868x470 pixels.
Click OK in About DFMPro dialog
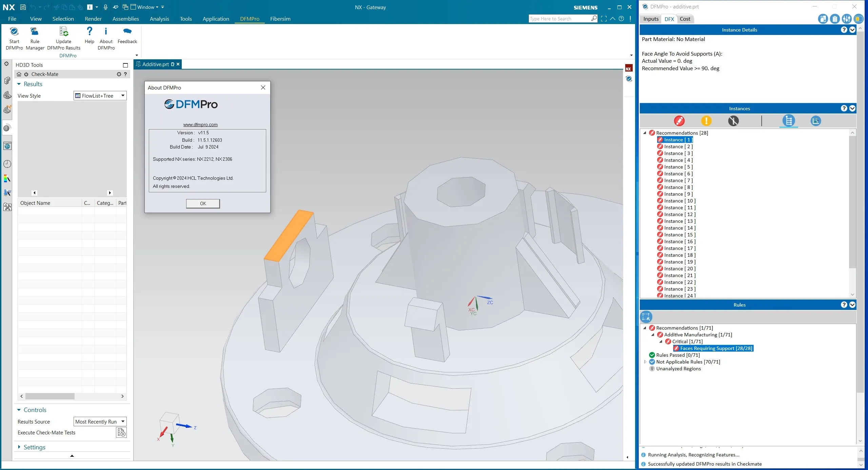point(203,203)
